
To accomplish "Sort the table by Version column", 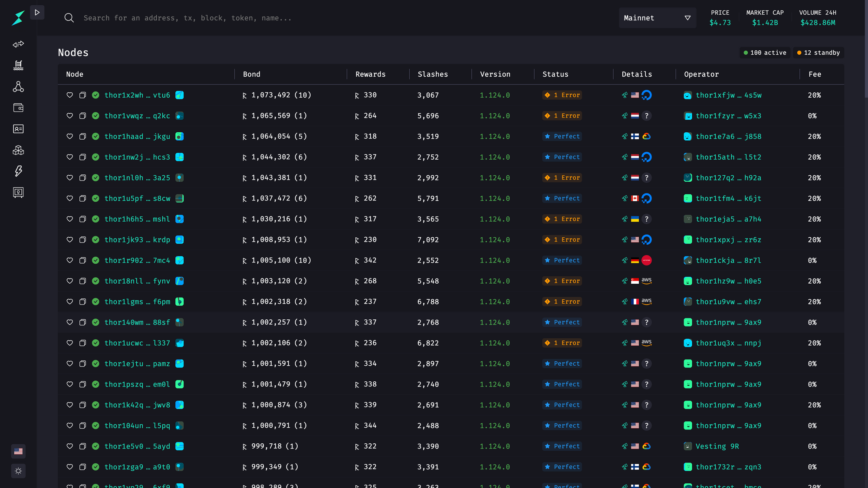I will (495, 74).
